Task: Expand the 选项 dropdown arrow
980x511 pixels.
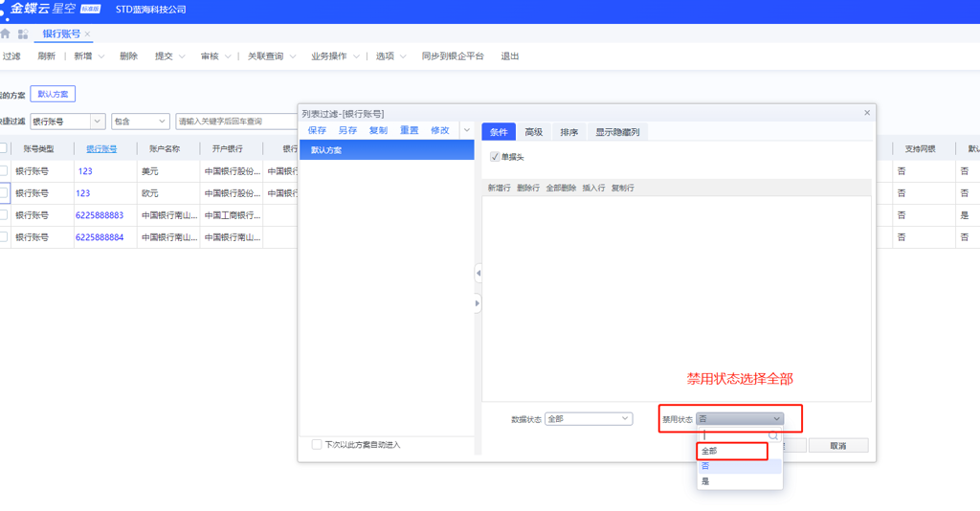Action: tap(403, 56)
